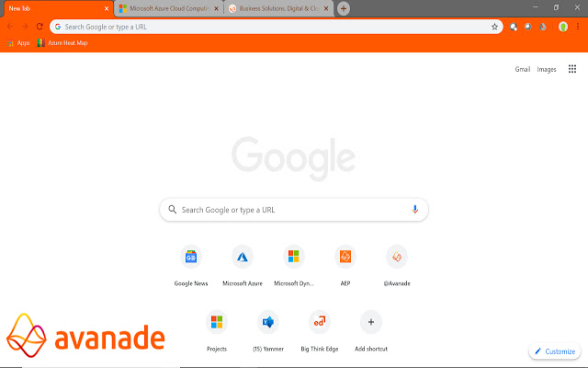Bookmark this page with star icon
588x368 pixels.
pyautogui.click(x=494, y=27)
